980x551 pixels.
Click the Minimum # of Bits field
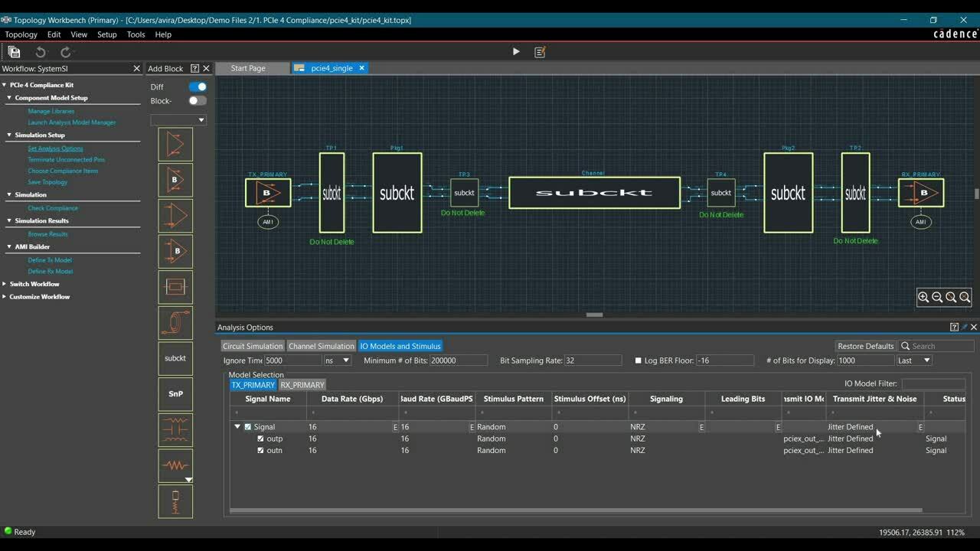pyautogui.click(x=459, y=360)
